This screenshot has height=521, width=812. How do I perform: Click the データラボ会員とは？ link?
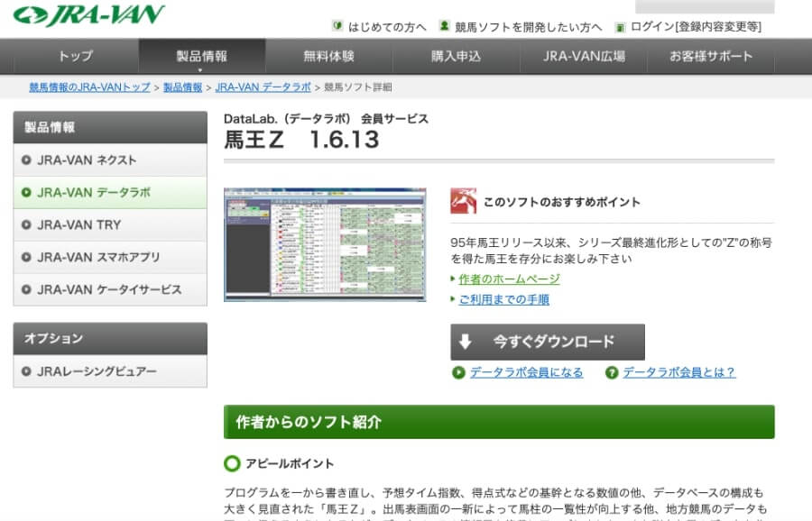tap(678, 372)
